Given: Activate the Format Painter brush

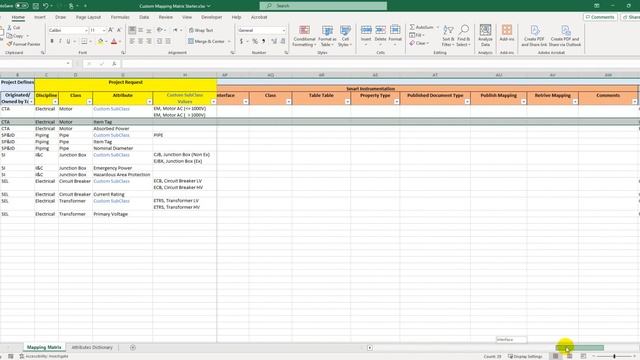Looking at the screenshot, I should [x=9, y=44].
